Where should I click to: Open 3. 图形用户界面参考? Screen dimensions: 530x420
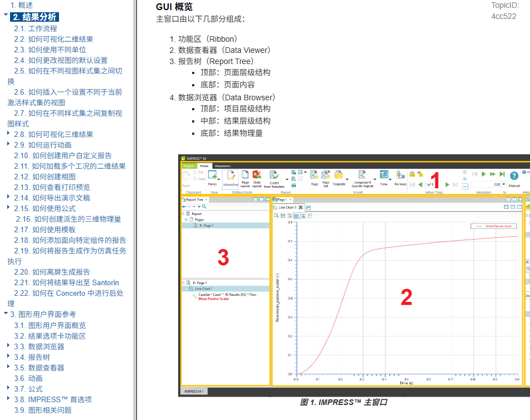point(43,314)
